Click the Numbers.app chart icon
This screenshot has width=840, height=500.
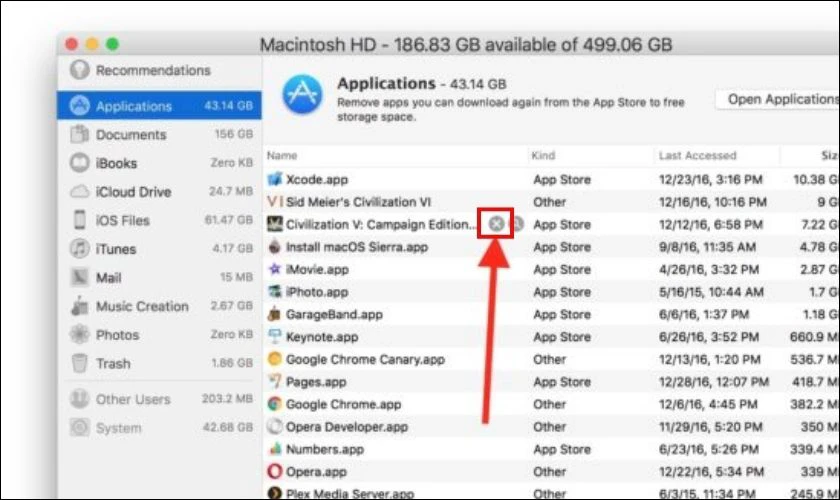pos(275,449)
